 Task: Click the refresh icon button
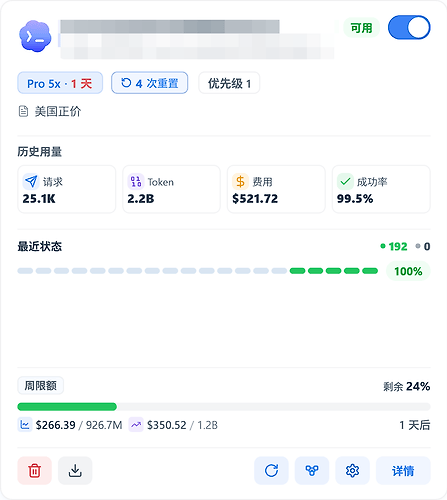[271, 471]
